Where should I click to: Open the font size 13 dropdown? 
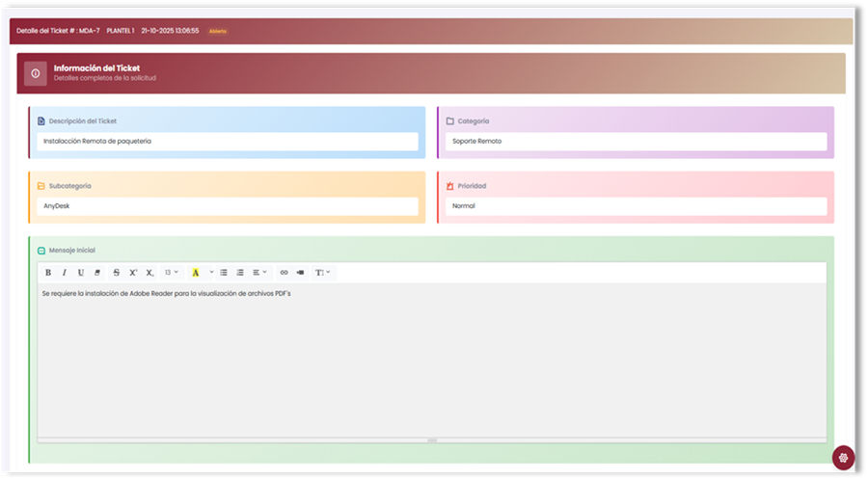point(171,273)
